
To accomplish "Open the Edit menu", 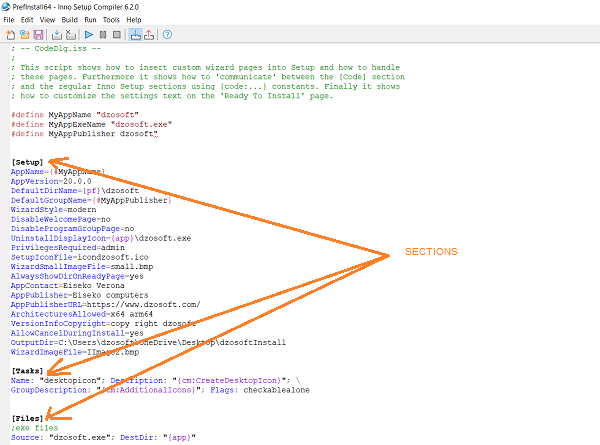I will click(27, 20).
